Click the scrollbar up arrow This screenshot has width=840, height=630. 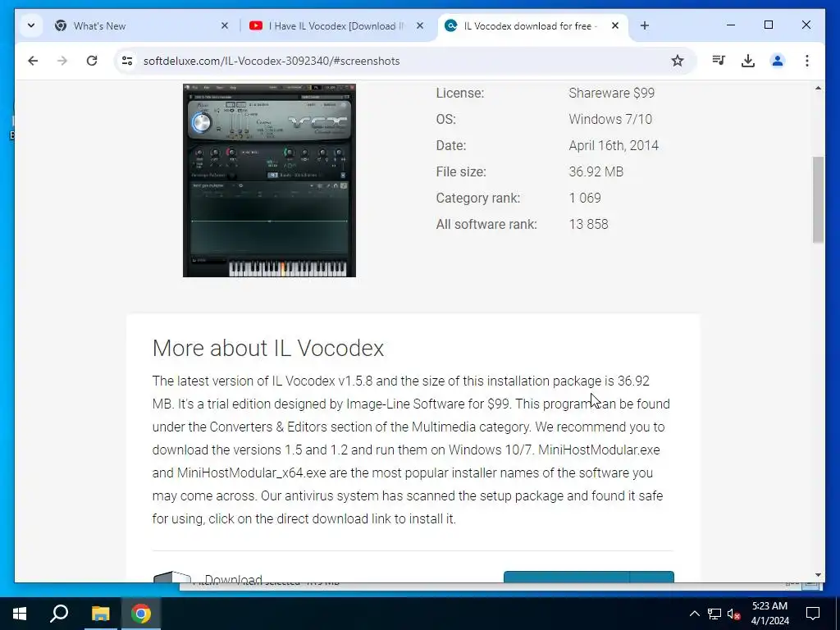click(818, 88)
